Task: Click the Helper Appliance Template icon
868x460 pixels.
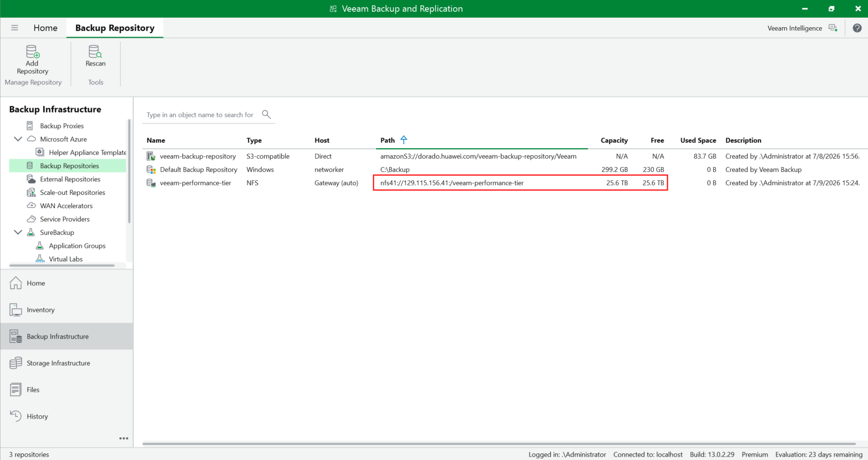Action: coord(40,152)
